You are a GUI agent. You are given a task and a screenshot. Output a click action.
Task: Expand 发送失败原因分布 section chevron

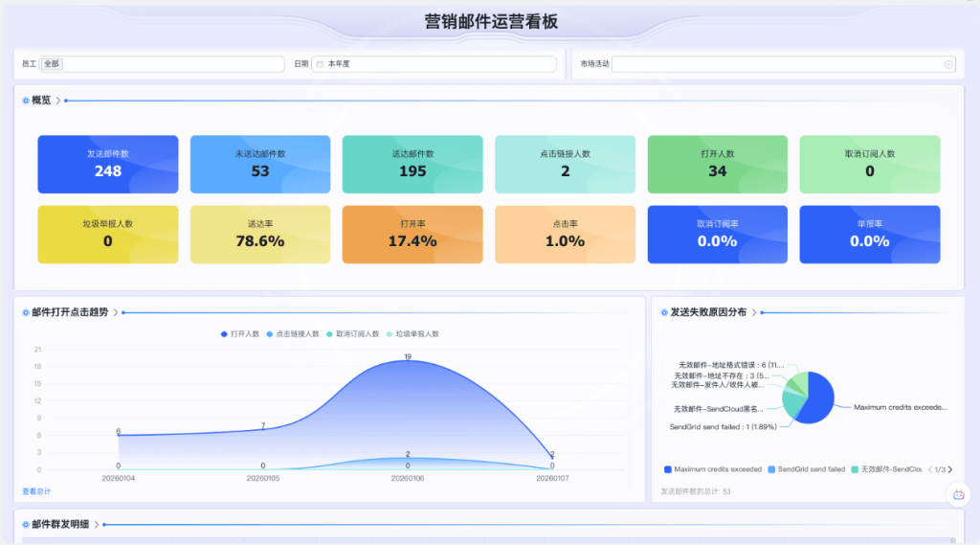[754, 312]
